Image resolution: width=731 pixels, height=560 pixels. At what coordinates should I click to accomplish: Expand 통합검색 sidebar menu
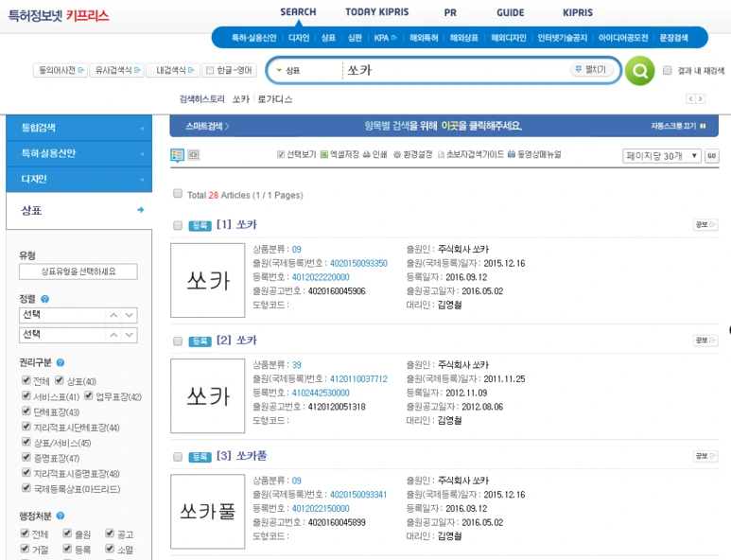(x=78, y=128)
